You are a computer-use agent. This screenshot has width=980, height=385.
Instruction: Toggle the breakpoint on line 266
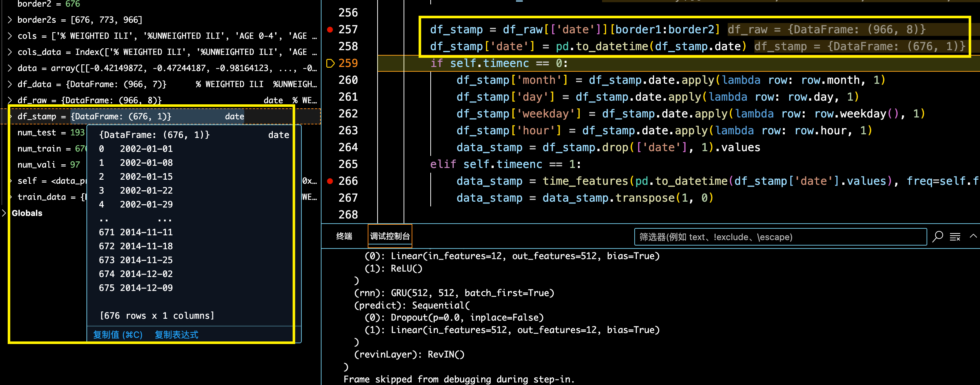click(330, 181)
